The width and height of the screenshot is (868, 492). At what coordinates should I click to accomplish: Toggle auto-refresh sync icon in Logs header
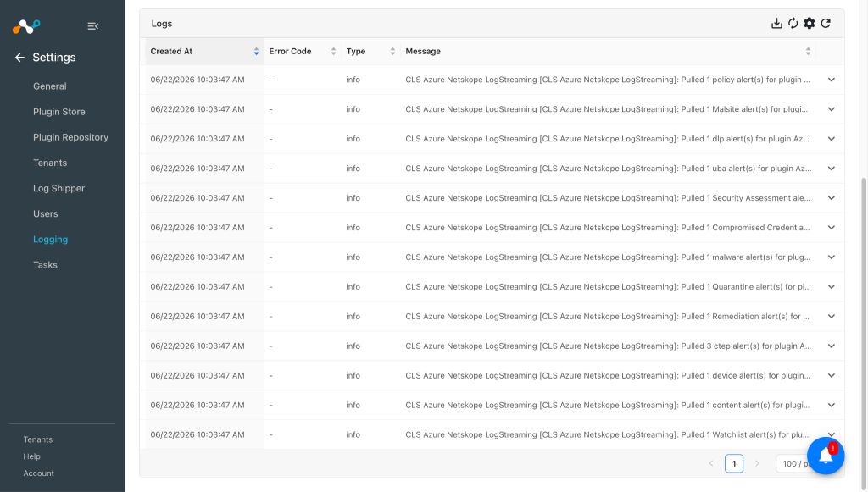click(x=793, y=23)
